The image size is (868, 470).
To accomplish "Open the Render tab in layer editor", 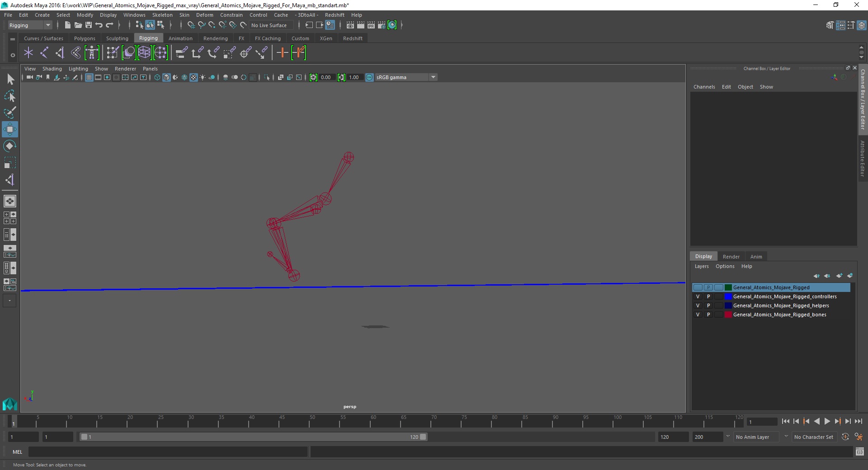I will coord(731,256).
